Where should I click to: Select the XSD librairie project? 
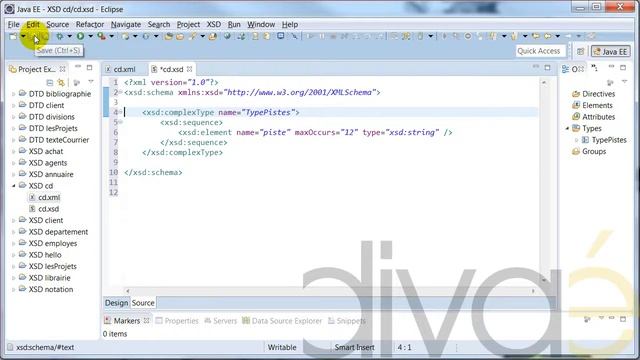point(44,278)
